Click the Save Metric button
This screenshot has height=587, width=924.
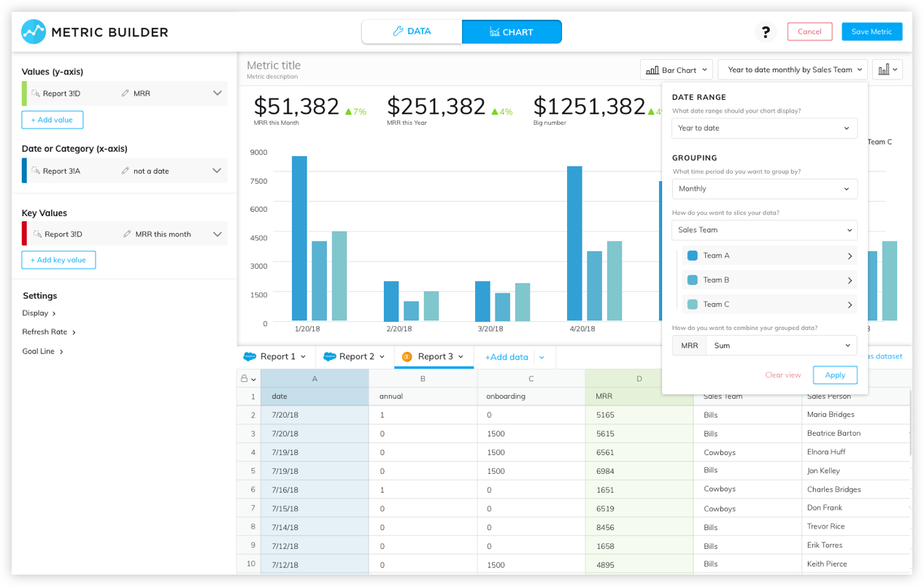pos(871,31)
